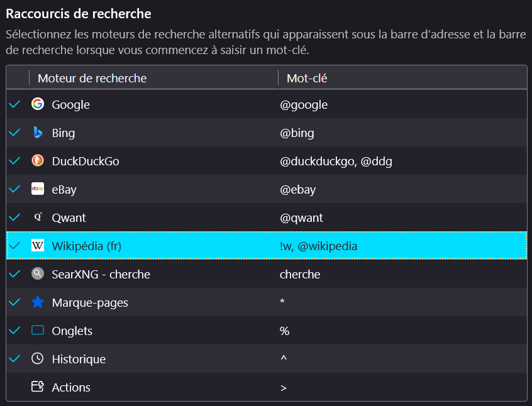Select the DuckDuckGo keyword cell
The height and width of the screenshot is (406, 532).
tap(336, 161)
